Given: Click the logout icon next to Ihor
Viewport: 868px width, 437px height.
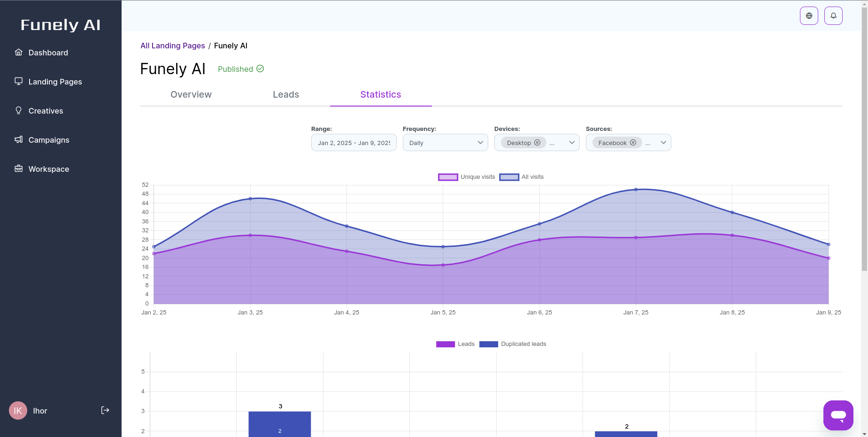Looking at the screenshot, I should coord(105,410).
